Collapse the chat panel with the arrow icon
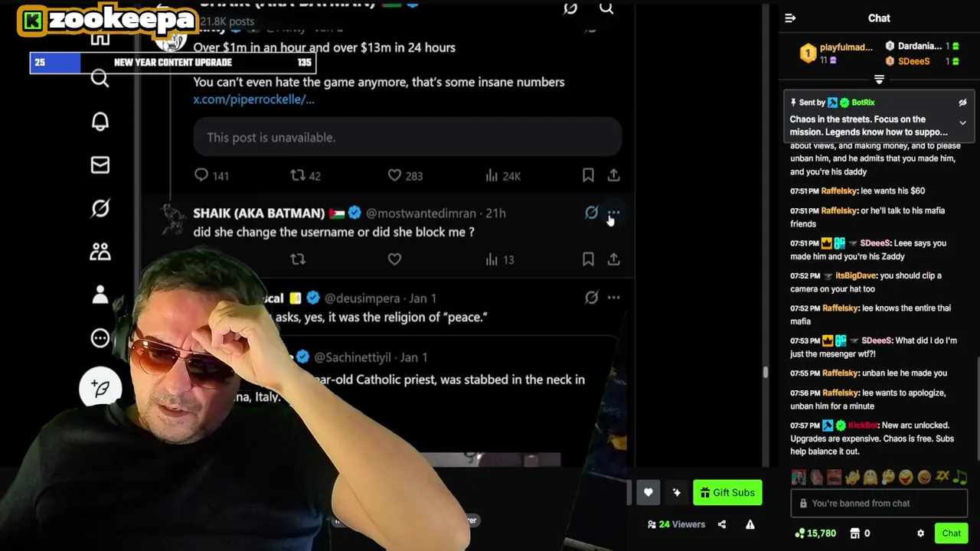The image size is (980, 551). click(x=790, y=18)
